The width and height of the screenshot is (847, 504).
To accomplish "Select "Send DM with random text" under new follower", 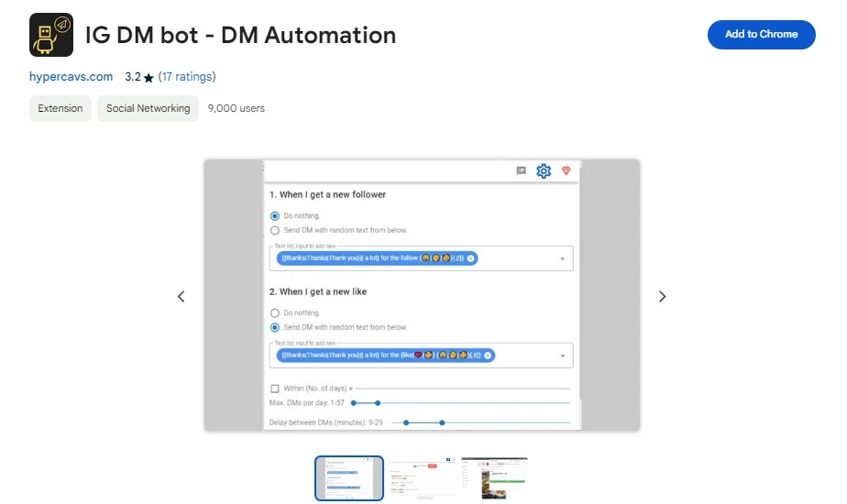I will [275, 231].
